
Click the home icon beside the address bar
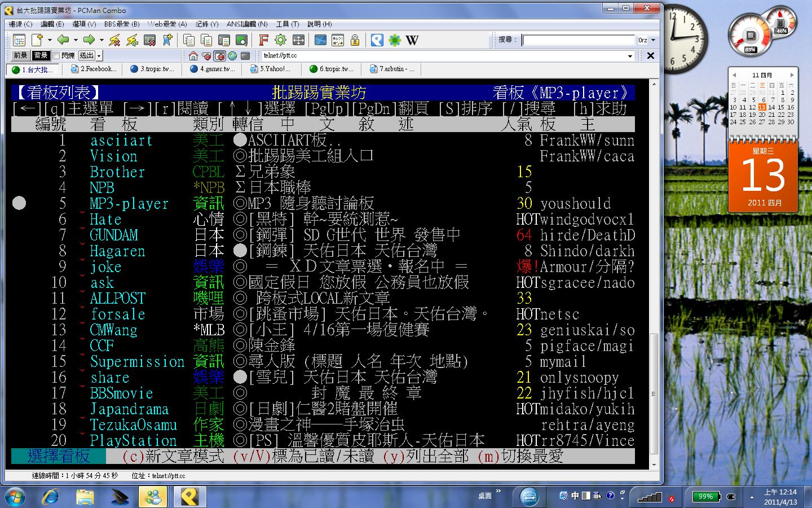193,56
